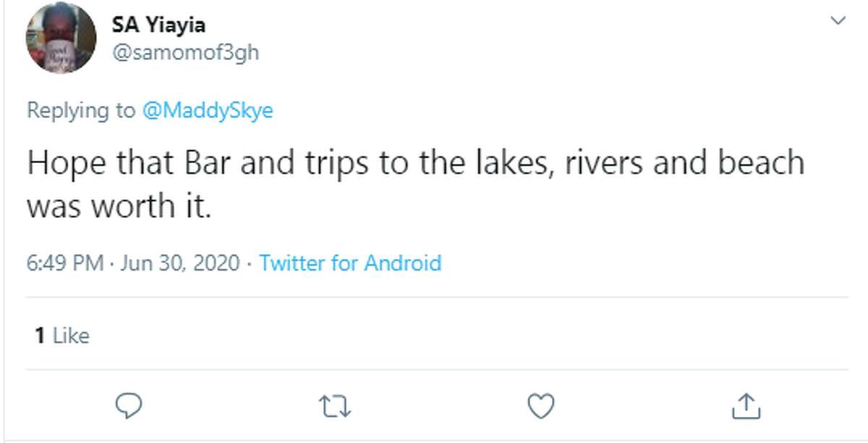The width and height of the screenshot is (868, 443).
Task: Click the Jun 30, 2020 date
Action: click(x=179, y=263)
